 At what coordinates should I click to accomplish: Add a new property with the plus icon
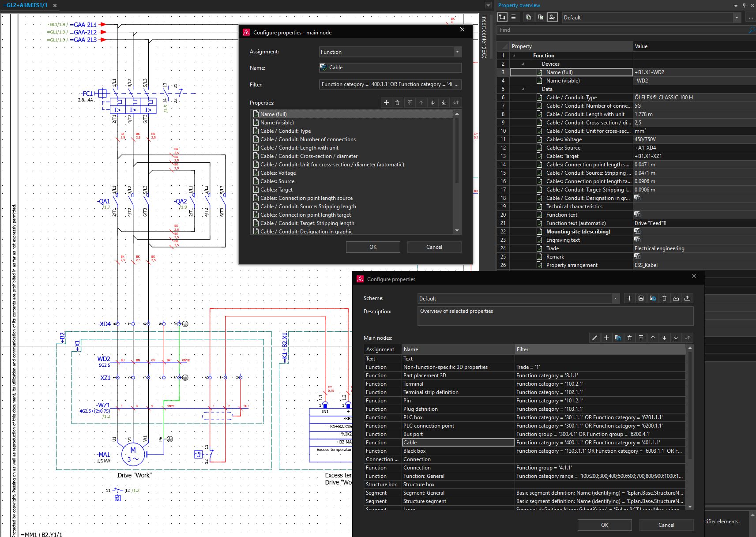[x=386, y=103]
